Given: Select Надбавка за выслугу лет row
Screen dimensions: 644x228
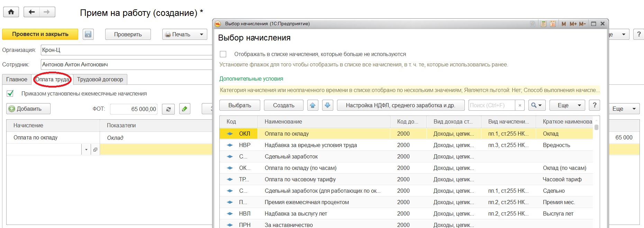Looking at the screenshot, I should point(406,213).
